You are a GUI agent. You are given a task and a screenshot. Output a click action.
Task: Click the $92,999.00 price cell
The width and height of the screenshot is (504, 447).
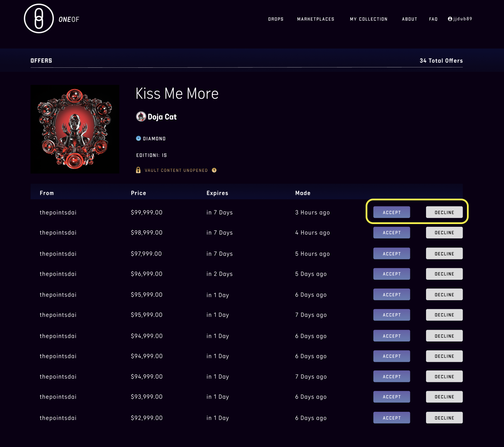147,418
